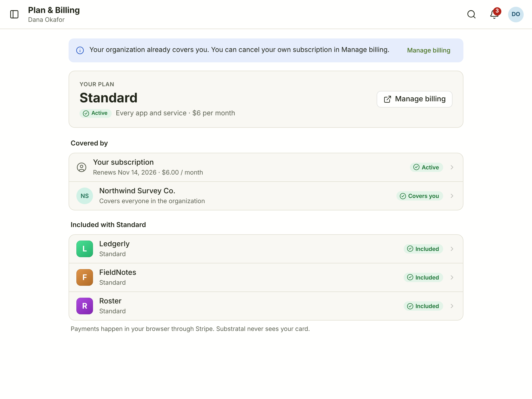The height and width of the screenshot is (399, 532).
Task: Click the Northwind Survey Co. name
Action: pyautogui.click(x=137, y=191)
